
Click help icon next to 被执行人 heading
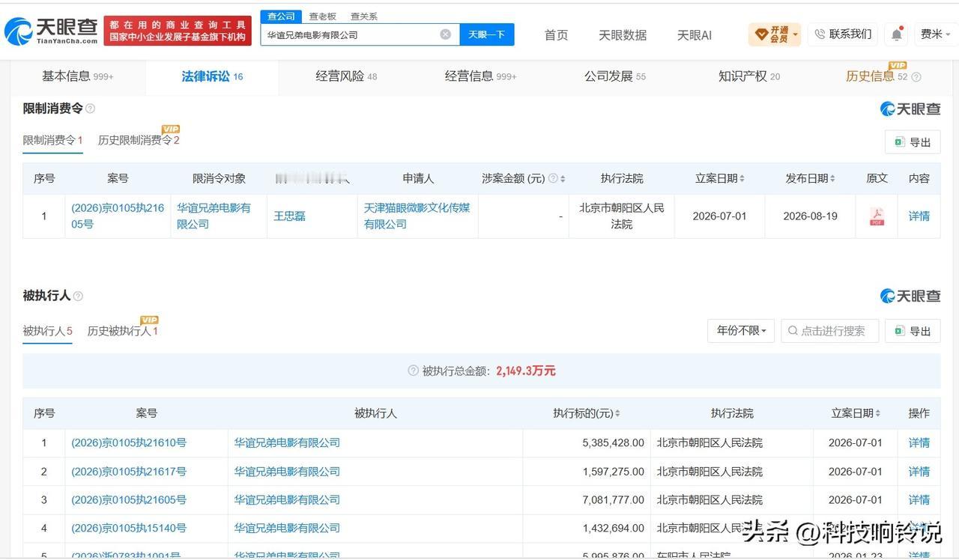coord(78,296)
